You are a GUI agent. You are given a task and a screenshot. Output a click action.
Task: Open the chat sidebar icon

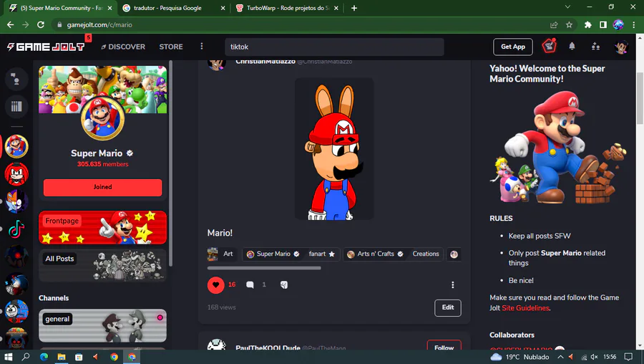tap(16, 79)
